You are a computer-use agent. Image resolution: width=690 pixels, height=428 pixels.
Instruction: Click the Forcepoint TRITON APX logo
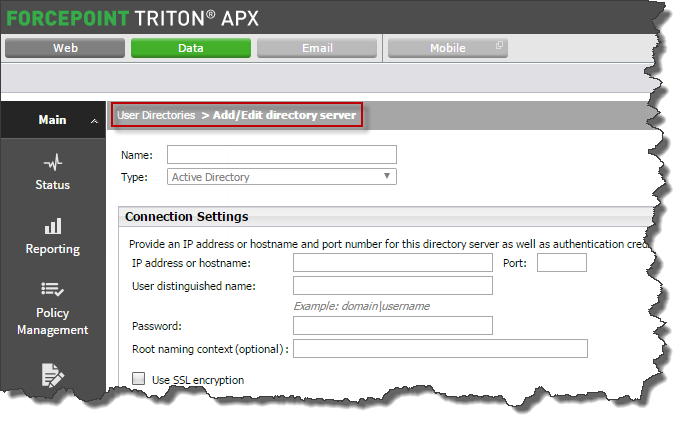point(132,18)
